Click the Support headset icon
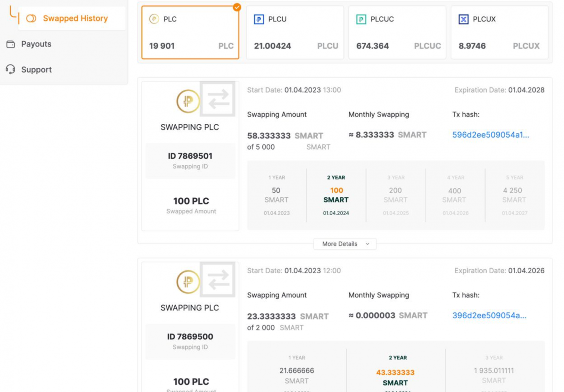The width and height of the screenshot is (564, 392). (11, 69)
